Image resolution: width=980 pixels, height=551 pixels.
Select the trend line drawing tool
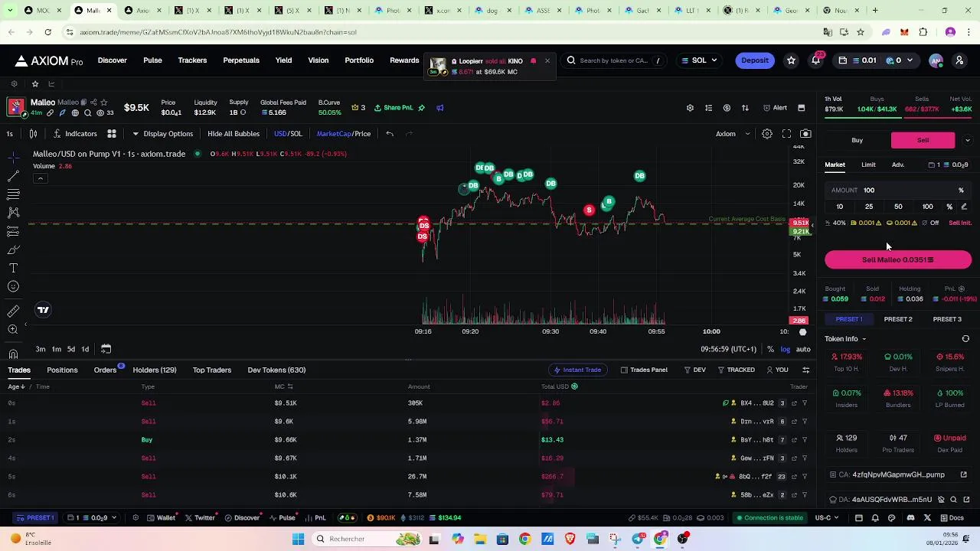click(13, 175)
